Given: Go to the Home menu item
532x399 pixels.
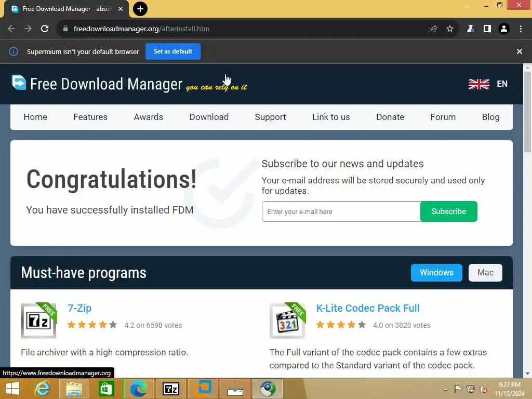Looking at the screenshot, I should pos(35,117).
